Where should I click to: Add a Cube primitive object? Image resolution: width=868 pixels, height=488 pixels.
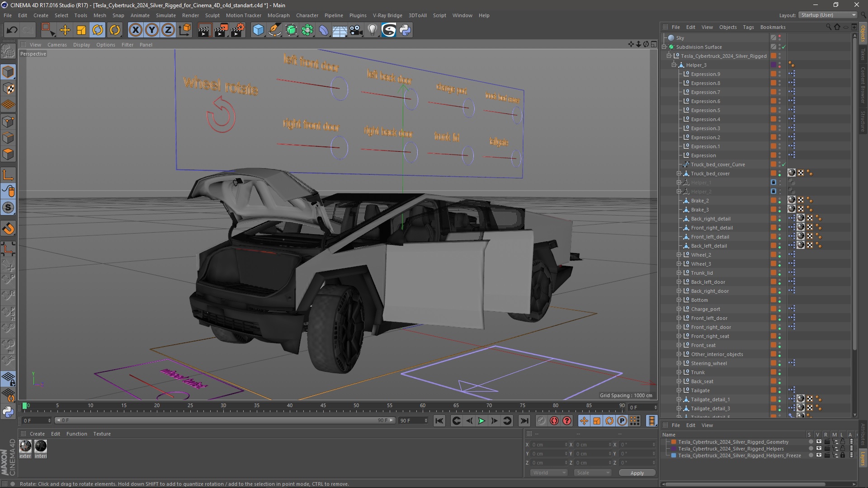258,30
